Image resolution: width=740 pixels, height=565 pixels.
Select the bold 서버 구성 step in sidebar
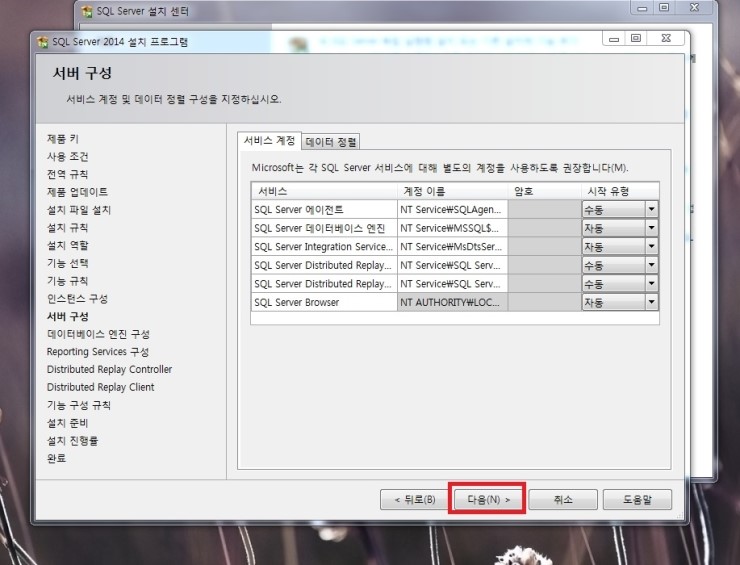coord(67,316)
